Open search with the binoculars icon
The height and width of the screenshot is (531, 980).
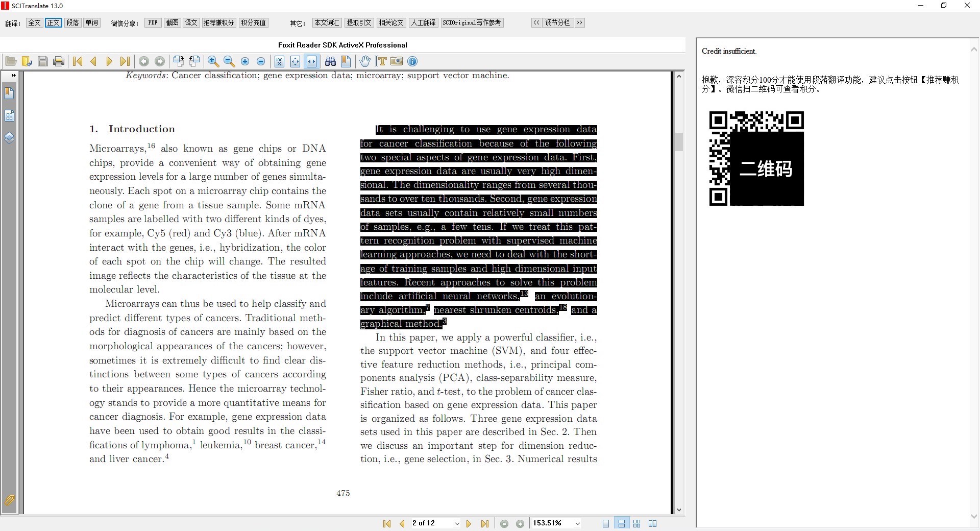(330, 61)
